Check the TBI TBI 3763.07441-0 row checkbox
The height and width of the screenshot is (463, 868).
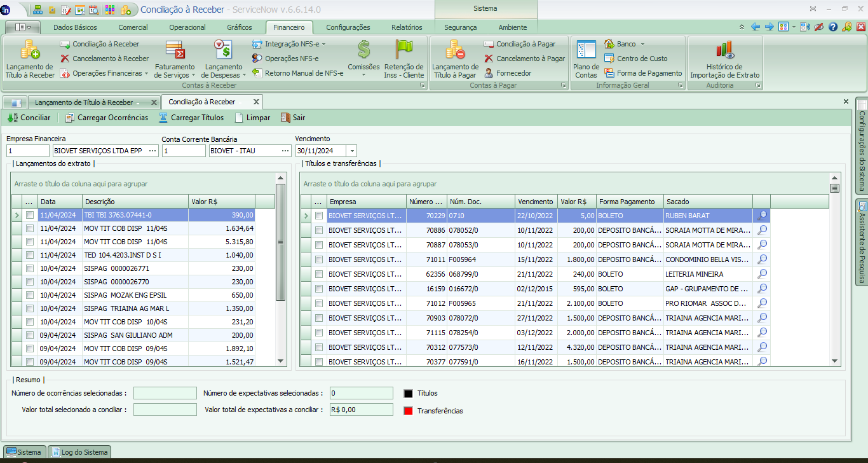[x=30, y=216]
